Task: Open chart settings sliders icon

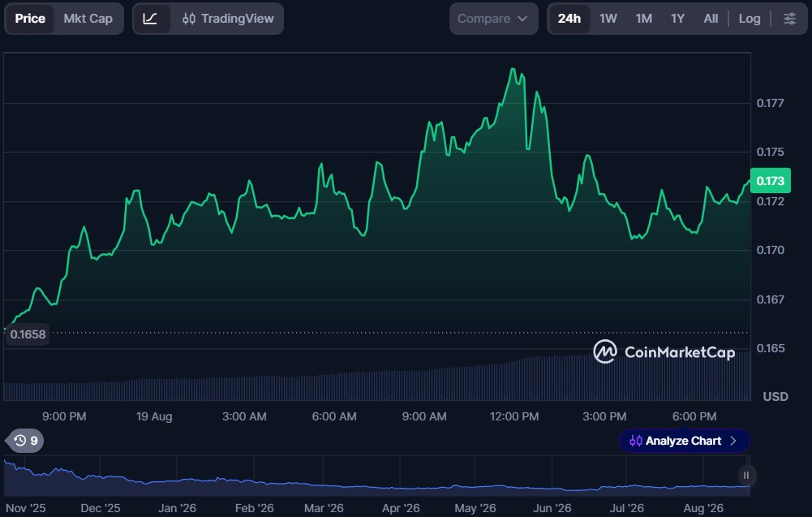Action: point(789,19)
